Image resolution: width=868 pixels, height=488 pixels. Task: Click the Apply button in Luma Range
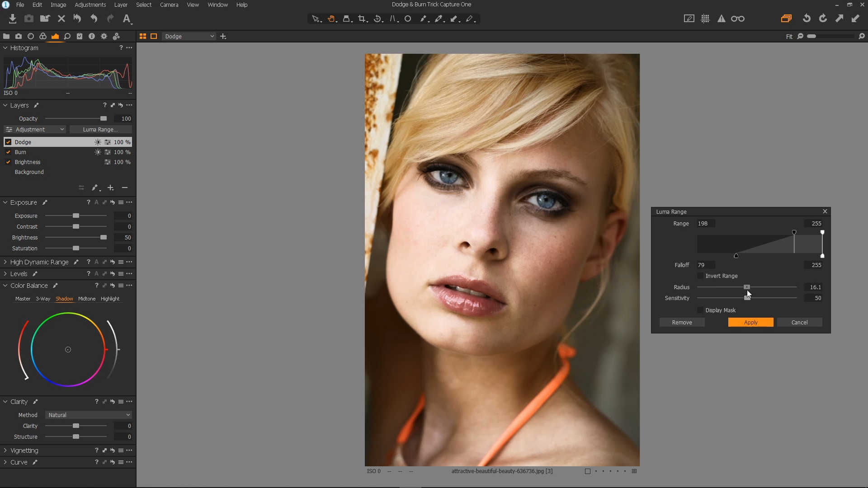tap(750, 323)
